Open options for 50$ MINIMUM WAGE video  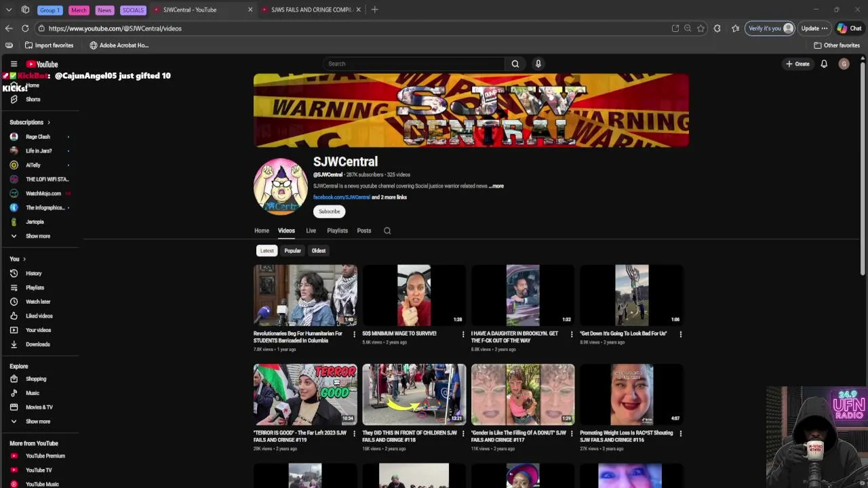pos(463,334)
